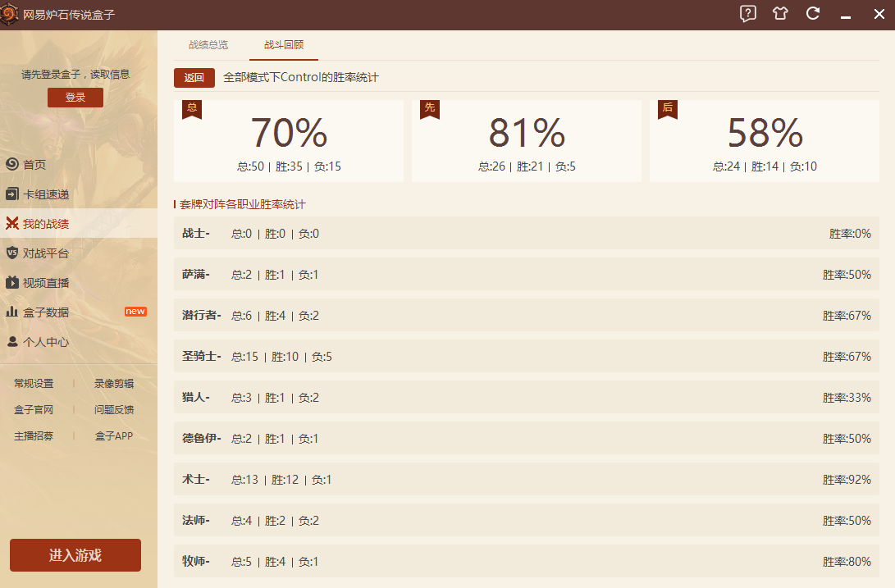Click the refresh icon in title bar
895x588 pixels.
[x=813, y=13]
